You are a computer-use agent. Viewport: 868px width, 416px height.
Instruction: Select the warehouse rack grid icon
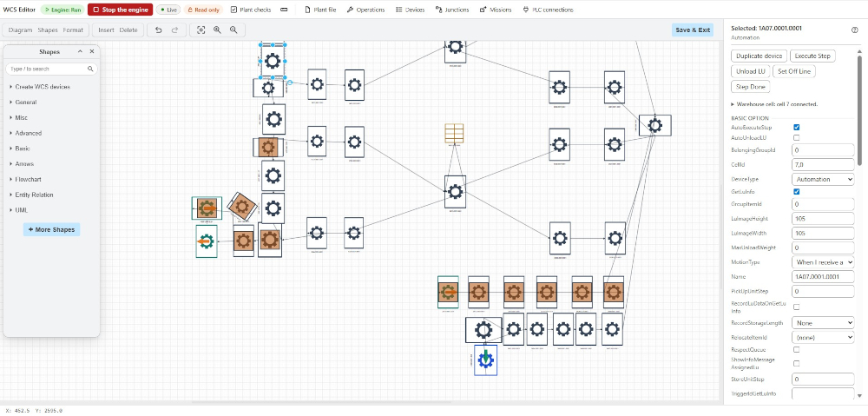454,133
